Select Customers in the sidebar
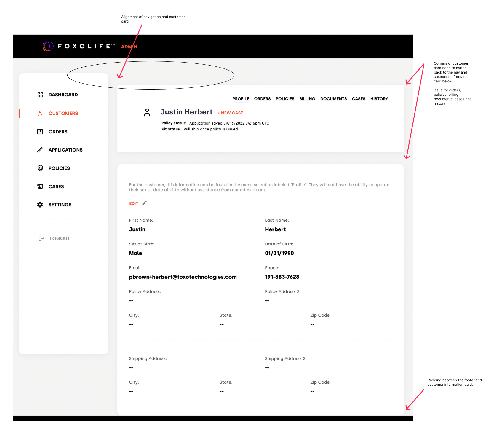 click(x=63, y=113)
